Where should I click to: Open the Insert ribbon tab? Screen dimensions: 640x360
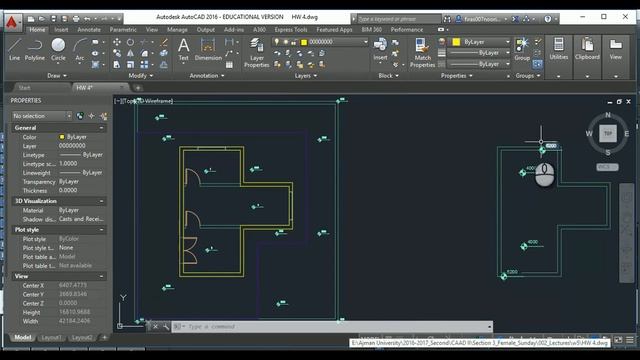coord(61,30)
